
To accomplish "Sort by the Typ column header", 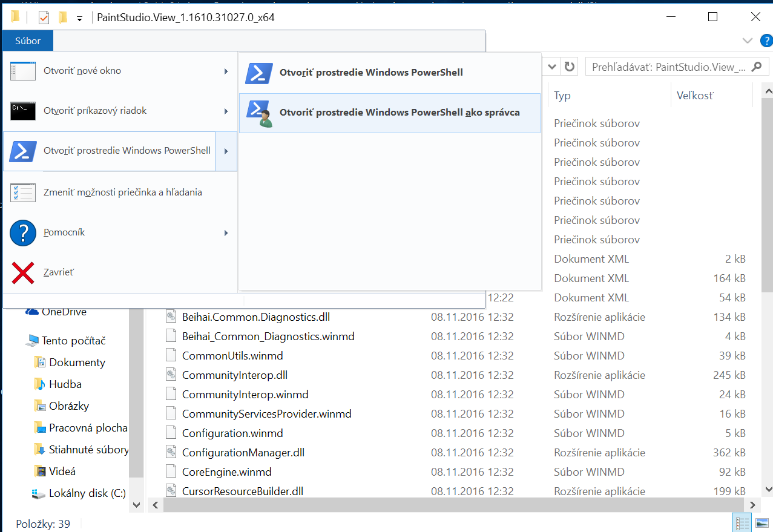I will pyautogui.click(x=608, y=96).
